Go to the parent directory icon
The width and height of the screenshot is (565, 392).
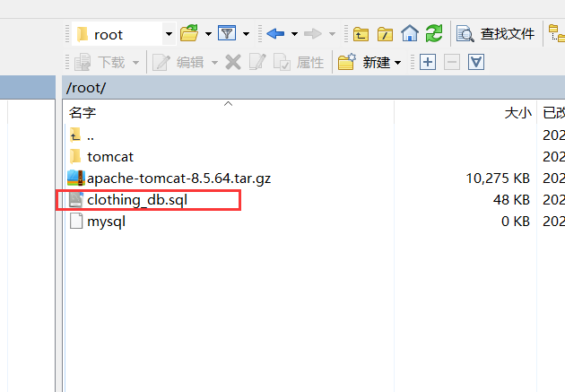[361, 34]
